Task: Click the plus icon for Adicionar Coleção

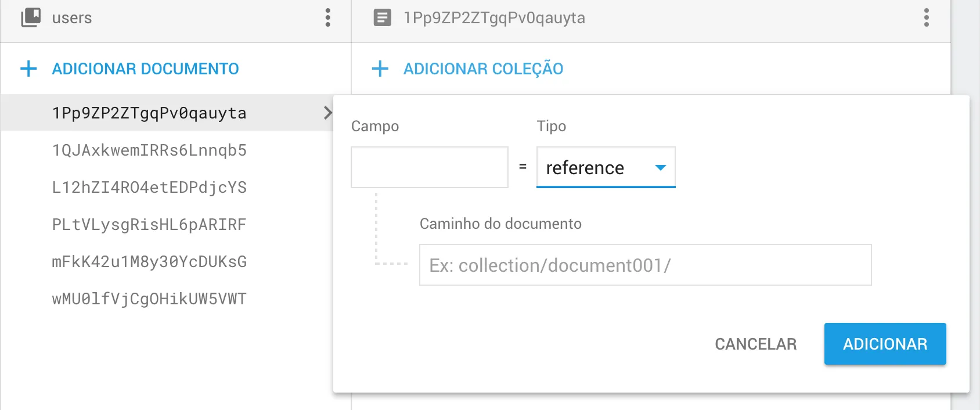Action: click(380, 69)
